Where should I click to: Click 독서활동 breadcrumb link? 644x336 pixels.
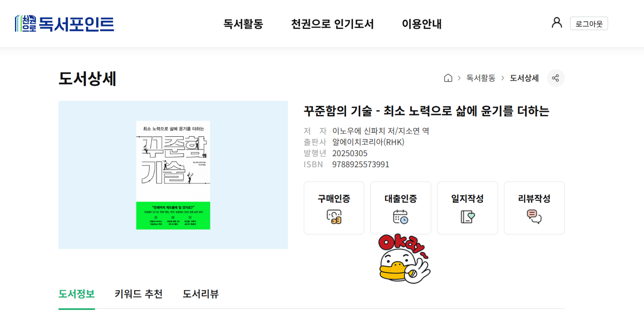coord(481,78)
